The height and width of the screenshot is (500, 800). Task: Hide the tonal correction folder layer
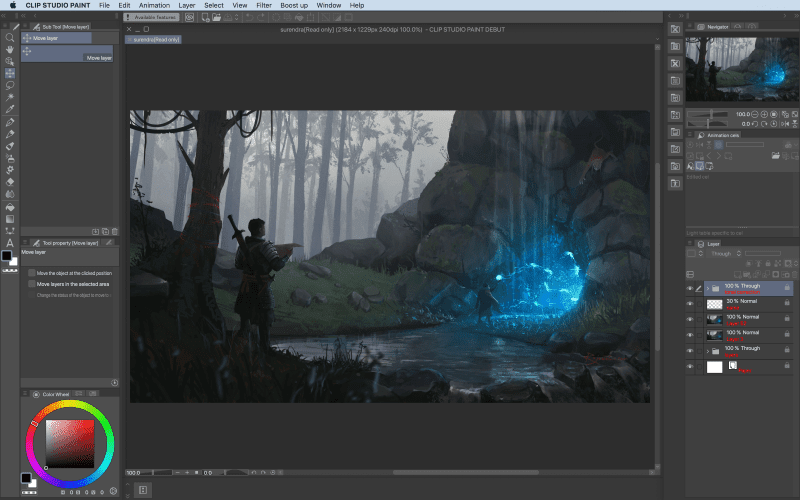[690, 289]
